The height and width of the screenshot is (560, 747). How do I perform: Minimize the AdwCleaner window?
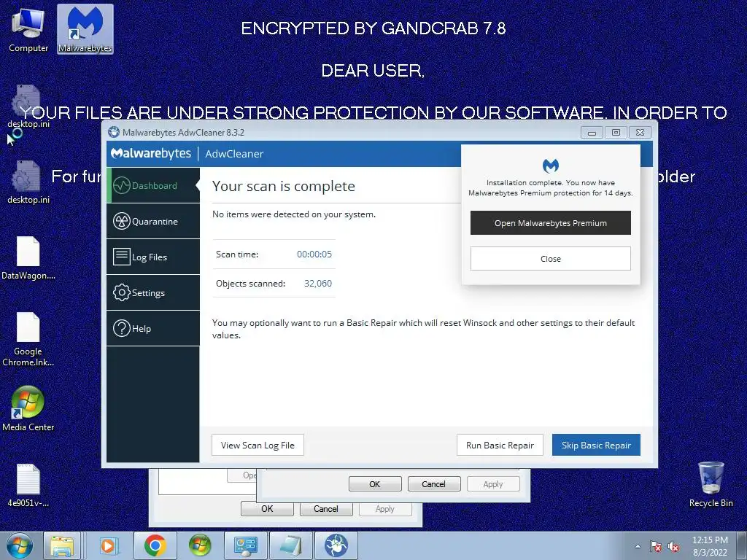pos(592,133)
